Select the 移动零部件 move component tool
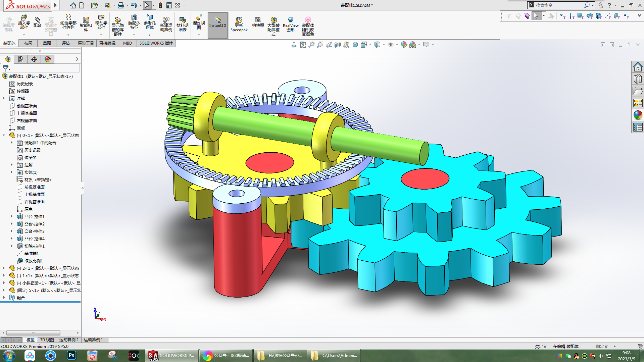Image resolution: width=644 pixels, height=362 pixels. click(101, 23)
